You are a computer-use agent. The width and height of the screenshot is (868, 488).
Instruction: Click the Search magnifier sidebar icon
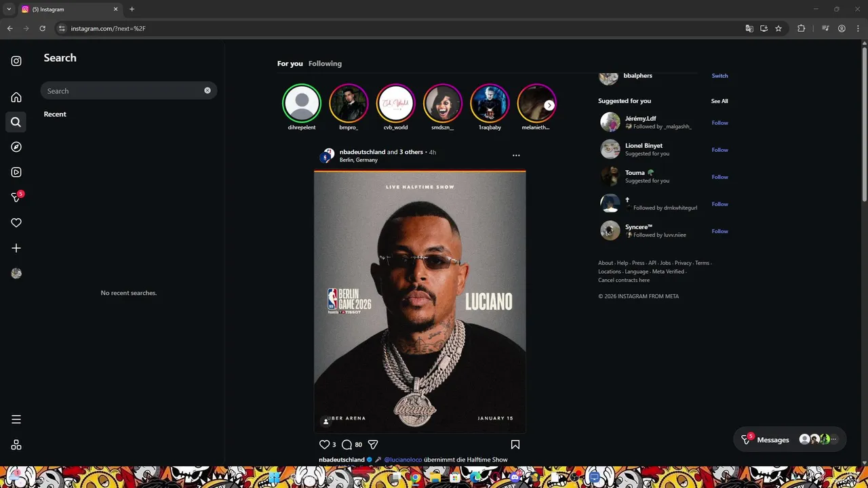(16, 122)
